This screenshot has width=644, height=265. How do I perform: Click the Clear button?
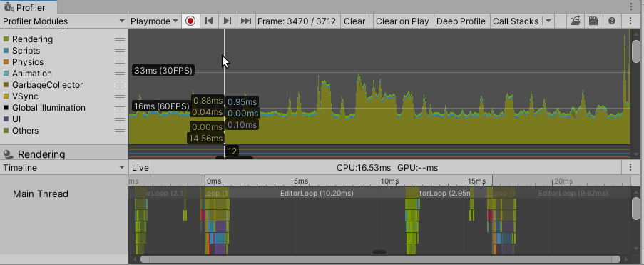point(354,21)
